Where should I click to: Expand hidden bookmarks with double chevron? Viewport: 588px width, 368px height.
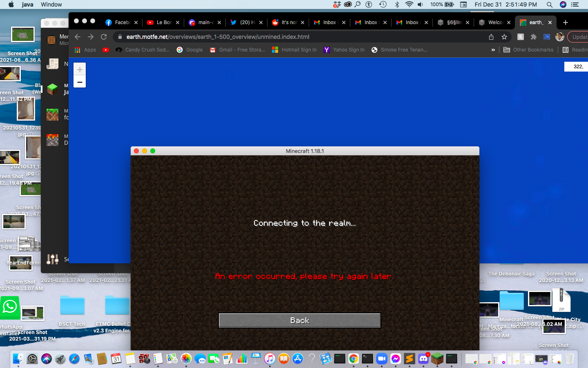493,50
